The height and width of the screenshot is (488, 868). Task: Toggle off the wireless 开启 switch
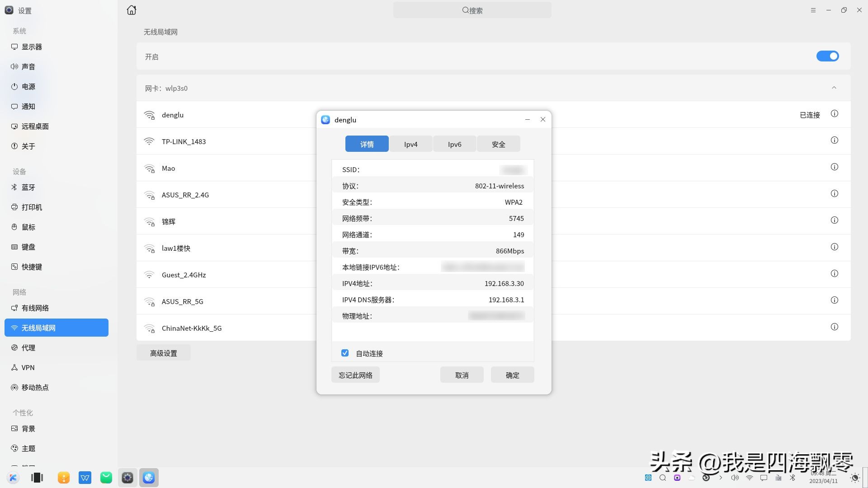click(x=827, y=56)
